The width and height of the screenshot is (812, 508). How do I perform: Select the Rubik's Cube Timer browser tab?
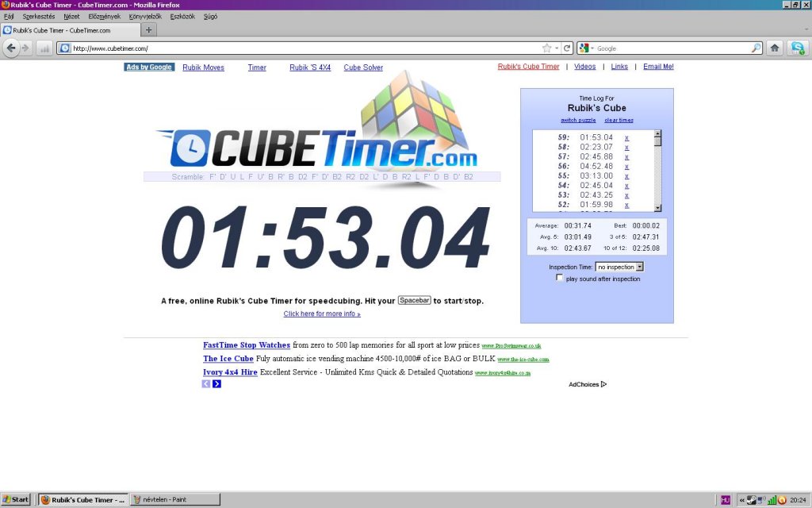click(x=70, y=30)
